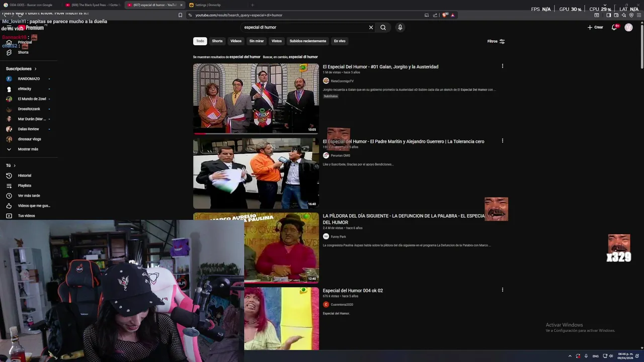The height and width of the screenshot is (362, 644).
Task: Start voice search with microphone icon
Action: pos(400,28)
